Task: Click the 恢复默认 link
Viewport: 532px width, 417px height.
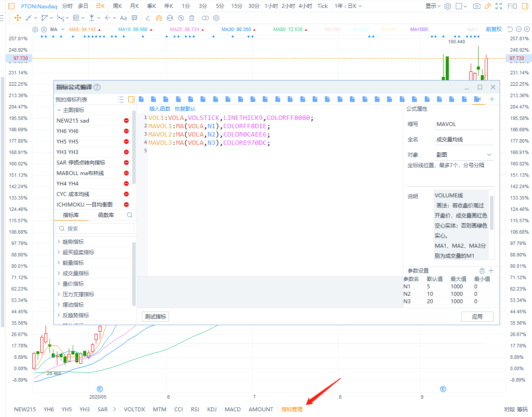Action: tap(185, 109)
